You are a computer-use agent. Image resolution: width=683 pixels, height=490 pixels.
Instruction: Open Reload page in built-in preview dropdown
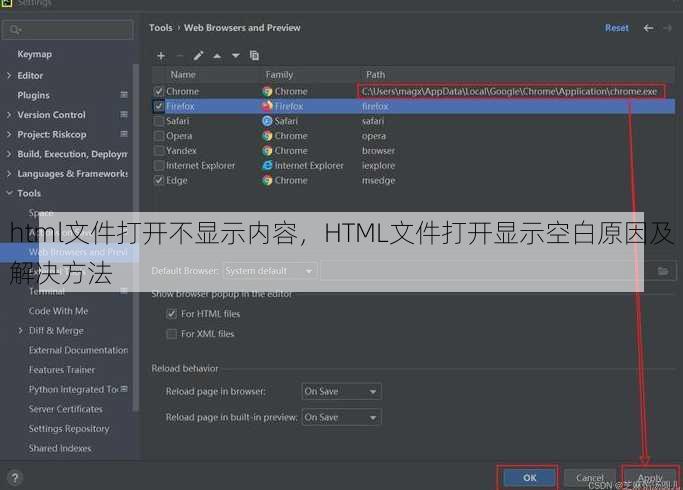click(342, 417)
